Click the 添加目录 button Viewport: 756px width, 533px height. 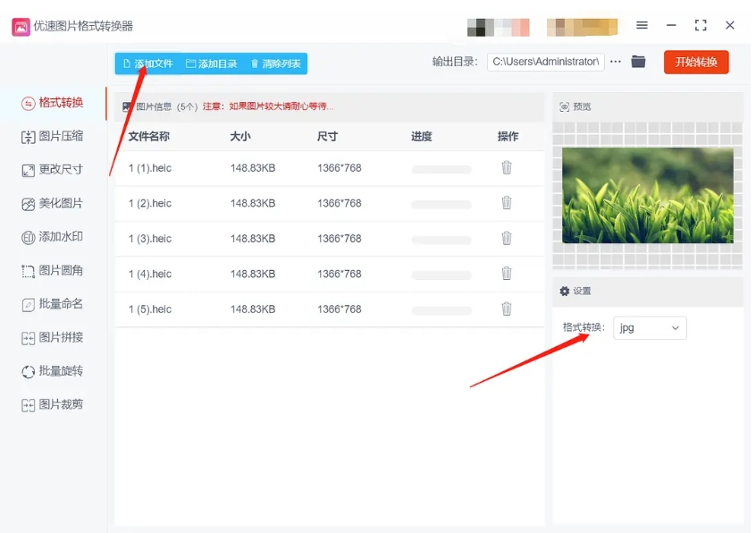[212, 63]
